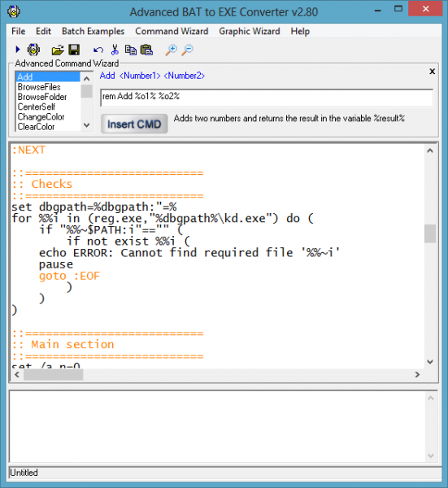Click the Insert CMD button
This screenshot has height=488, width=448.
(x=134, y=124)
